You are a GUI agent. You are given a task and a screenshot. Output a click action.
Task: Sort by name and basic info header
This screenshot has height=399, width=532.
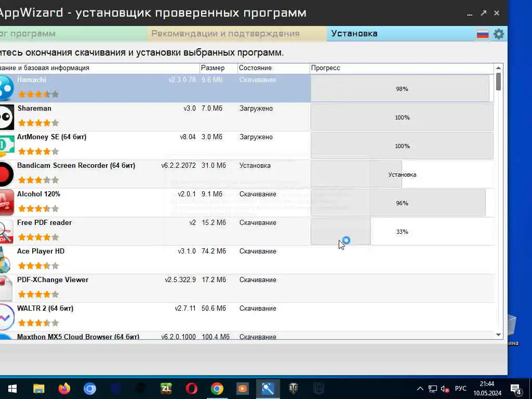coord(100,68)
